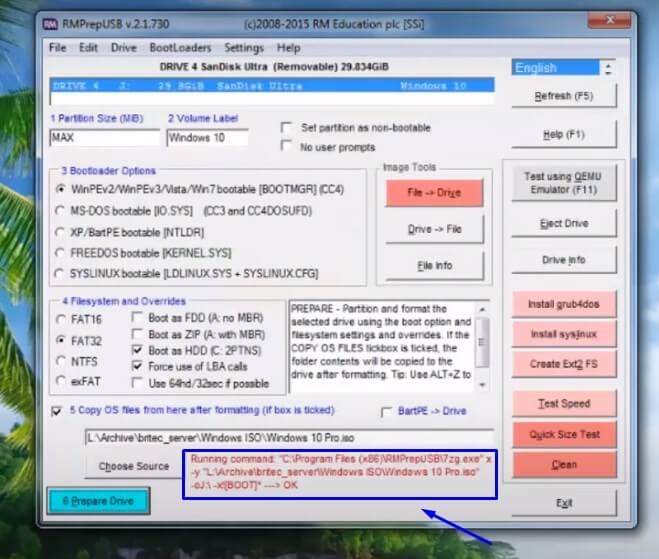This screenshot has width=659, height=559.
Task: Open the Edit menu
Action: (88, 47)
